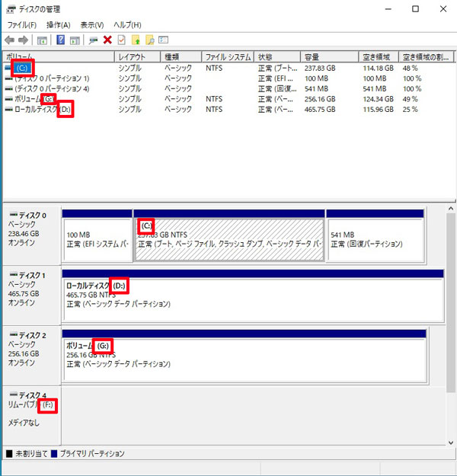Image resolution: width=457 pixels, height=476 pixels.
Task: Open the 表示(V) menu
Action: (92, 25)
